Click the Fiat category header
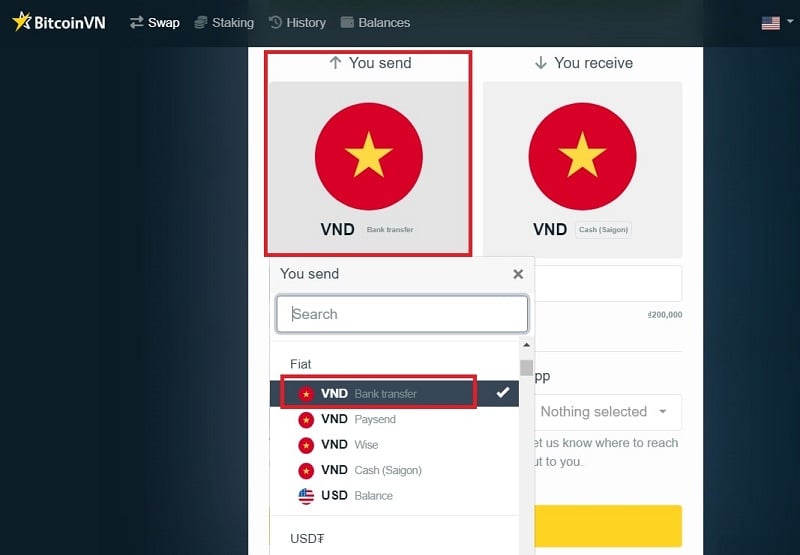The image size is (800, 555). coord(301,364)
